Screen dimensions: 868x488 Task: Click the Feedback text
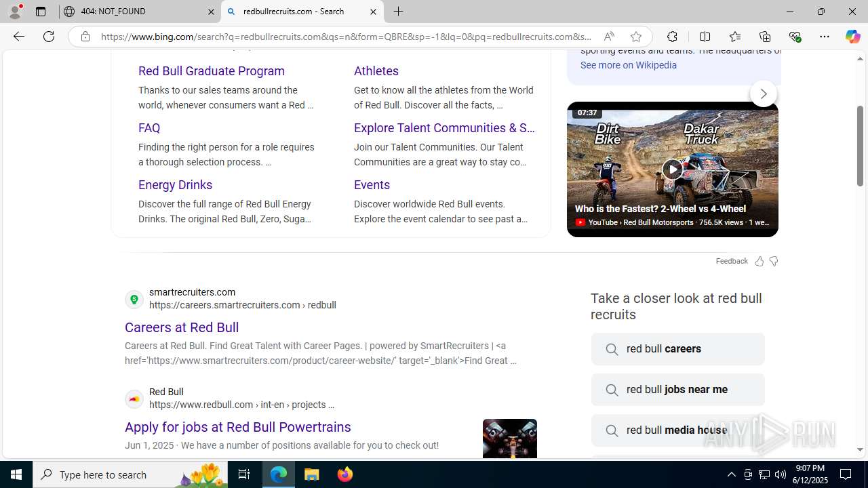(732, 261)
